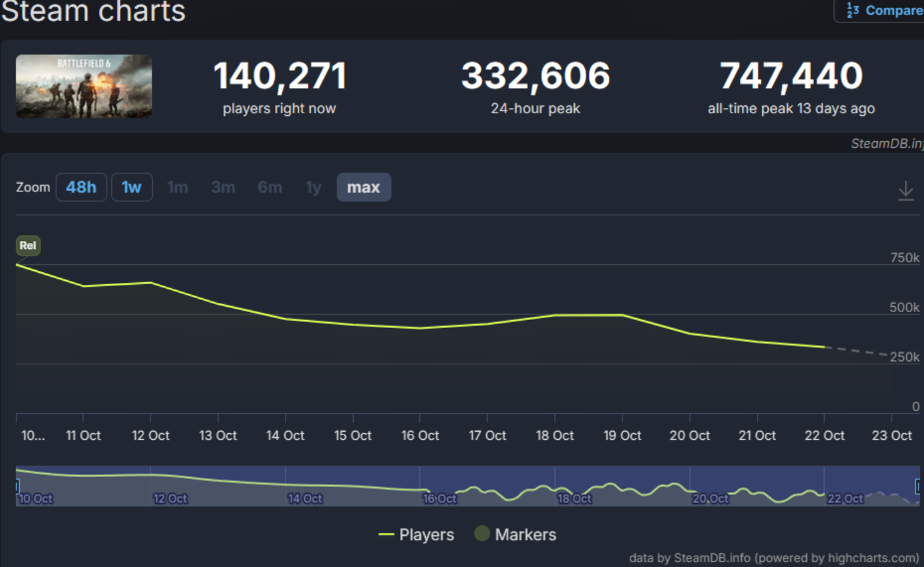Grab the left navigator range handle
The height and width of the screenshot is (567, 924).
[x=17, y=487]
